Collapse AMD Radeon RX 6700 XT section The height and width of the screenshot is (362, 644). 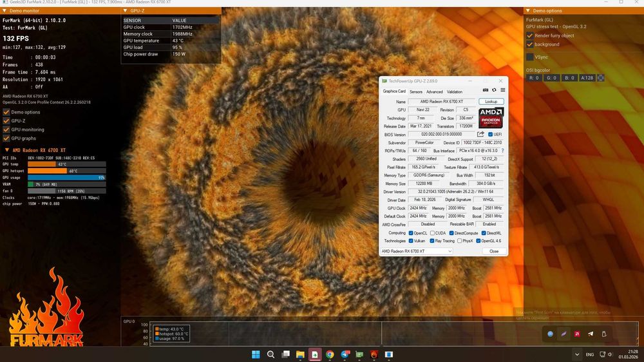[7, 150]
